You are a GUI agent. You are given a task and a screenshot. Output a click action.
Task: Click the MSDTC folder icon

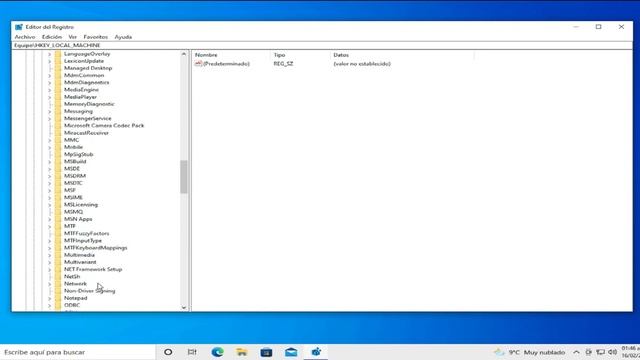pyautogui.click(x=58, y=183)
